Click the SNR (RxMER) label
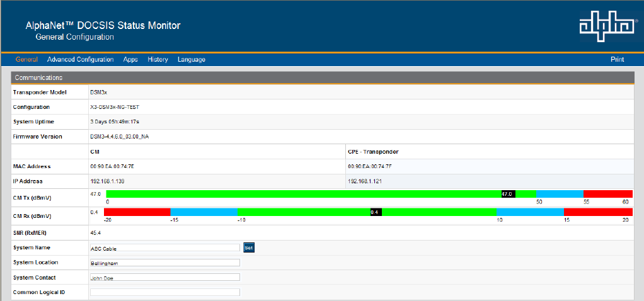 coord(30,233)
